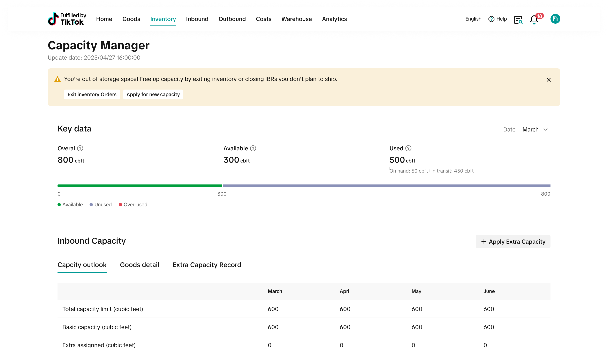The width and height of the screenshot is (608, 364).
Task: Click the info icon next to Overal
Action: coord(80,148)
